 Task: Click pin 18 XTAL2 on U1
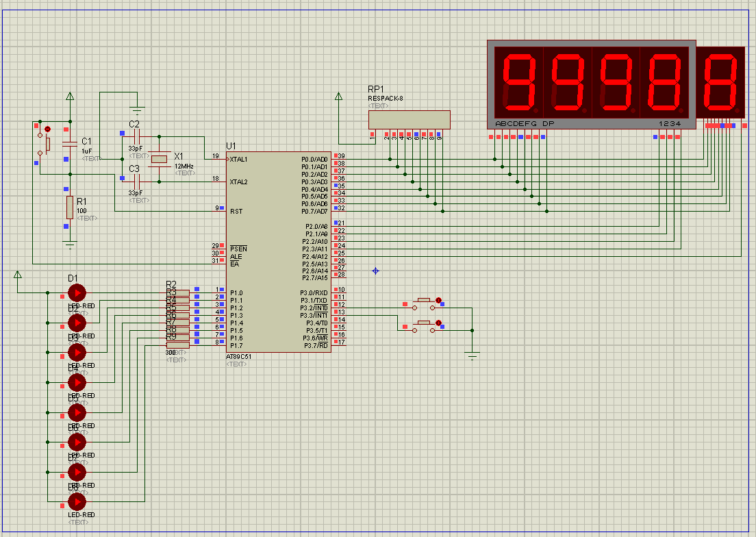[x=219, y=182]
